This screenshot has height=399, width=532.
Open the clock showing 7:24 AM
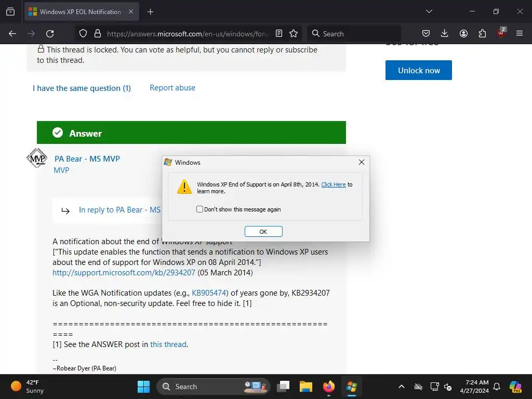[474, 387]
